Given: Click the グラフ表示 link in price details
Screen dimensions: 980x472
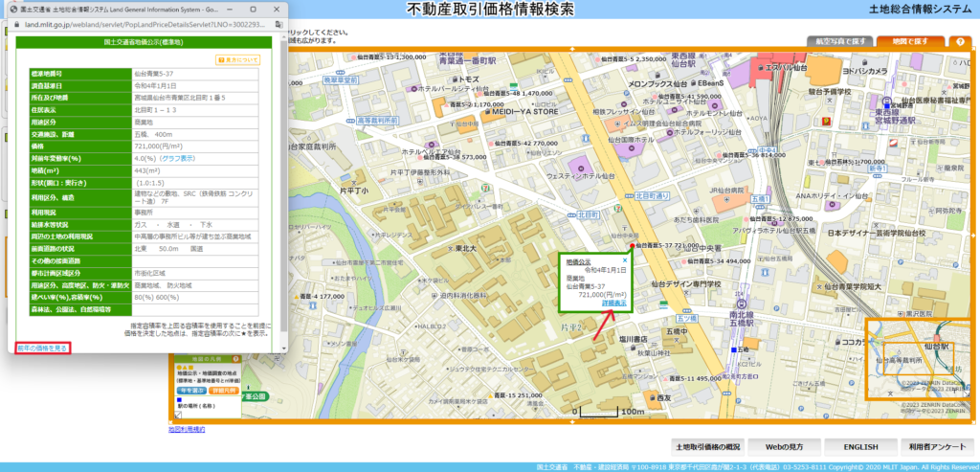Looking at the screenshot, I should [178, 158].
